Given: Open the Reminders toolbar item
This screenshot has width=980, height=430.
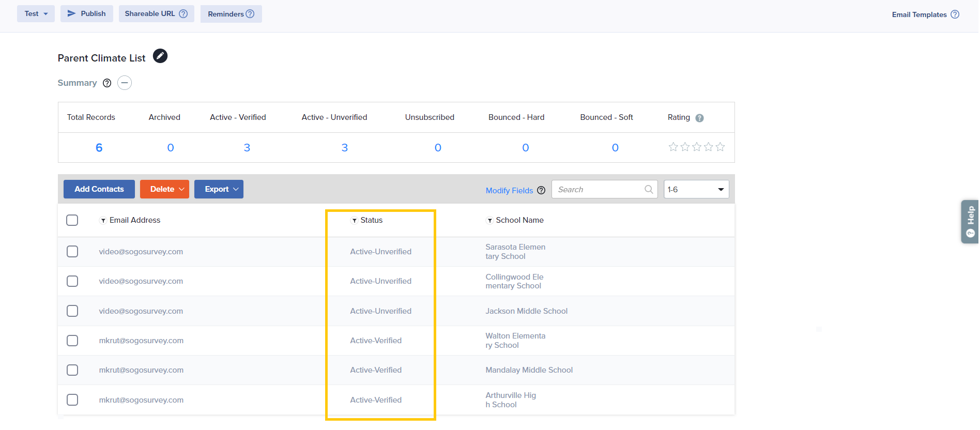Looking at the screenshot, I should pos(231,14).
